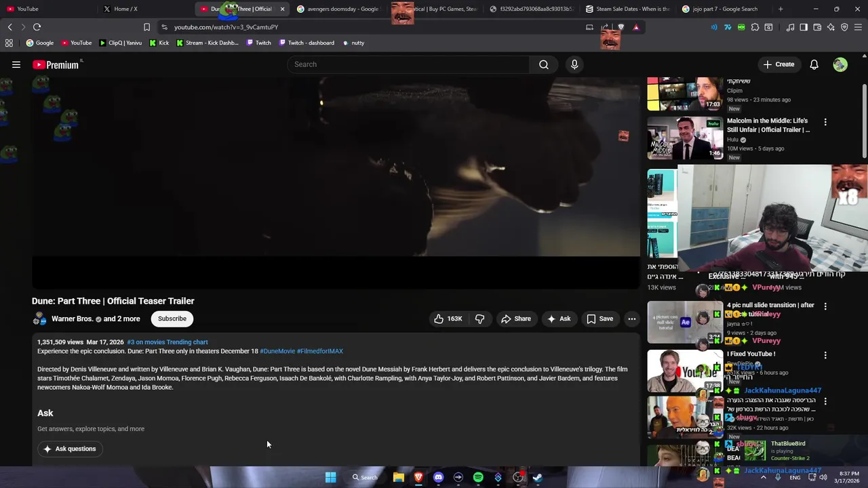Open options for 4 pic null slide video
Screen dimensions: 868x488
825,306
